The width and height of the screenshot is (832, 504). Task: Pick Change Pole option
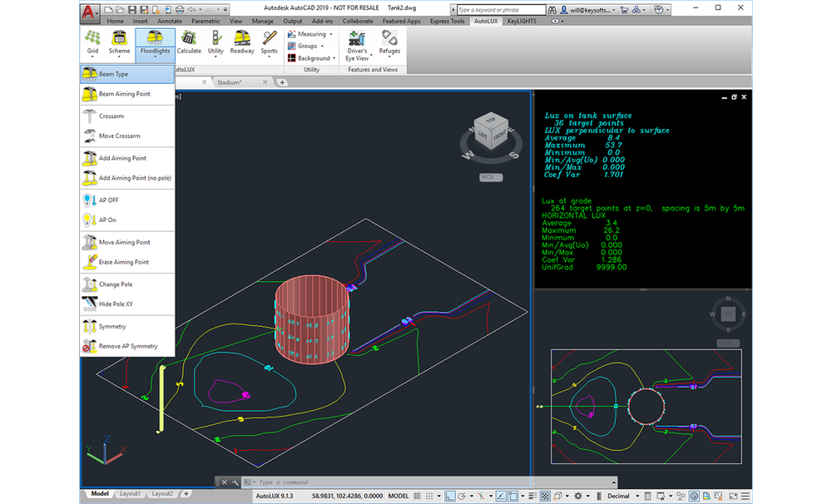127,284
